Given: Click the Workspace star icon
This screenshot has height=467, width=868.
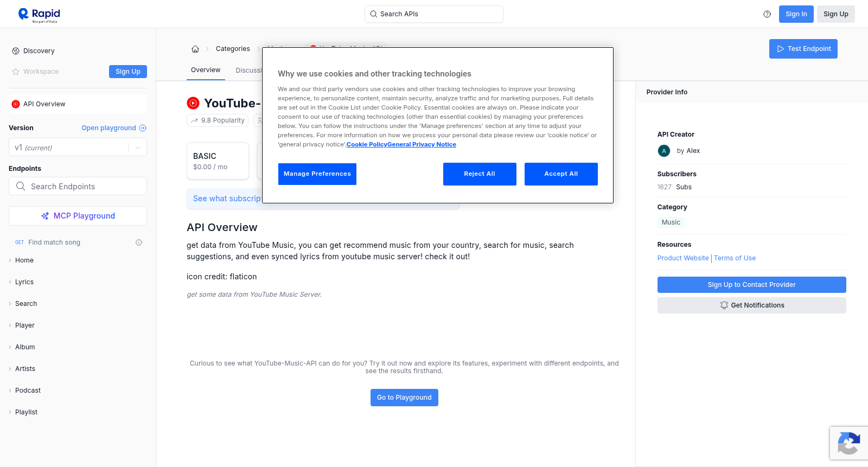Looking at the screenshot, I should (16, 72).
